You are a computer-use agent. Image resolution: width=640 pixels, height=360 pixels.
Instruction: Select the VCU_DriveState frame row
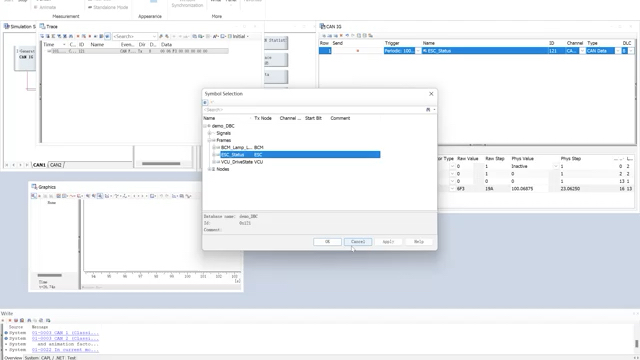242,162
